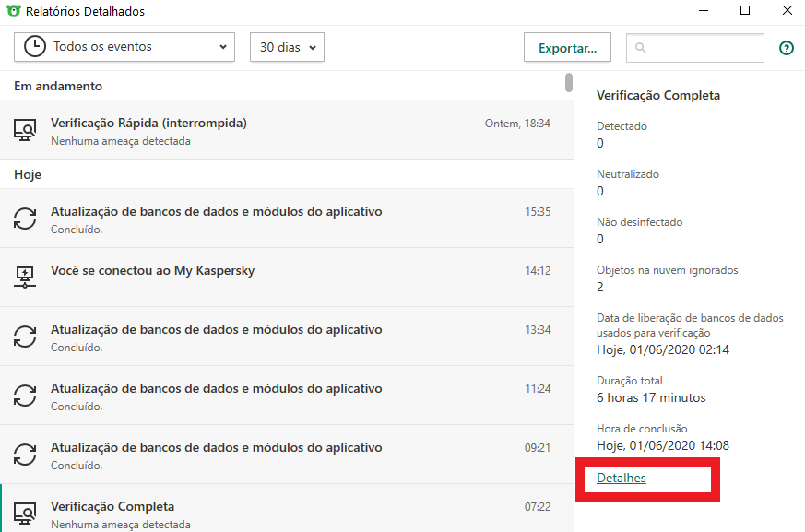The image size is (805, 532).
Task: Click the Objetos na nuvem ignorados label
Action: (667, 270)
